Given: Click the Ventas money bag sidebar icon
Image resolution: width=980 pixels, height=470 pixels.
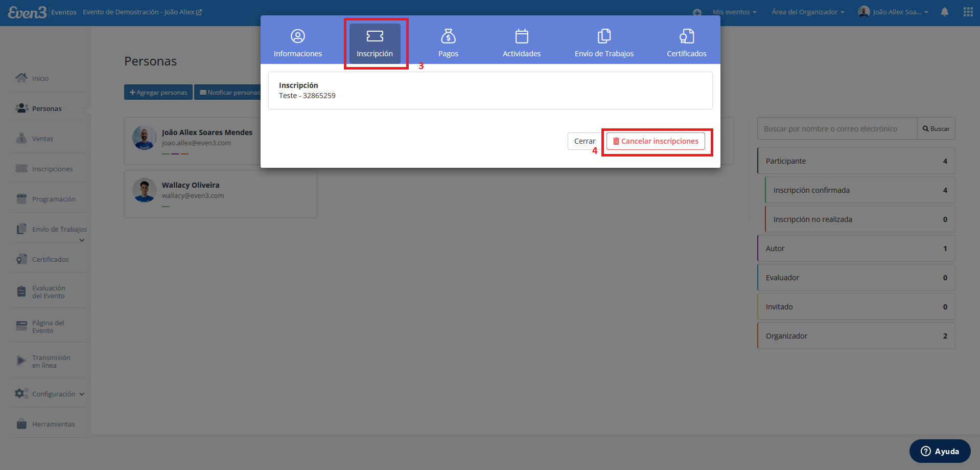Looking at the screenshot, I should pos(21,139).
